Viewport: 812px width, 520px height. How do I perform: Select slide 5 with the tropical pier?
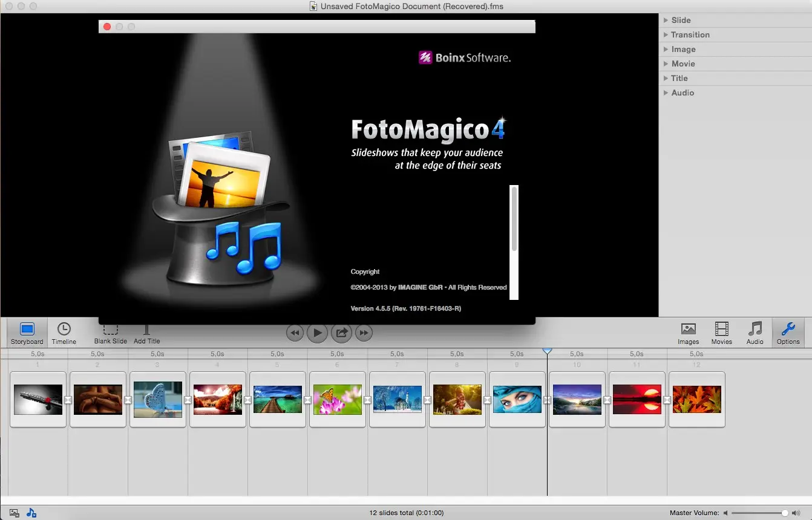coord(278,400)
